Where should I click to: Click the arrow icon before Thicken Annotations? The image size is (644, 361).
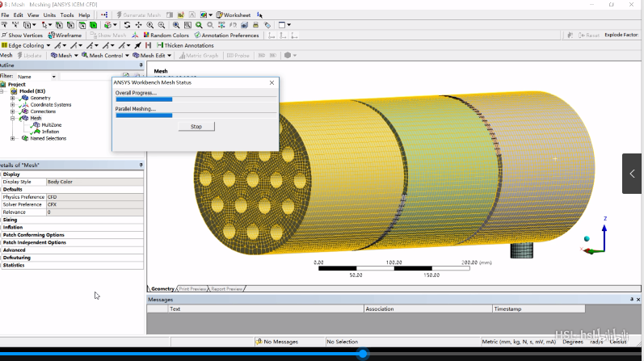137,45
